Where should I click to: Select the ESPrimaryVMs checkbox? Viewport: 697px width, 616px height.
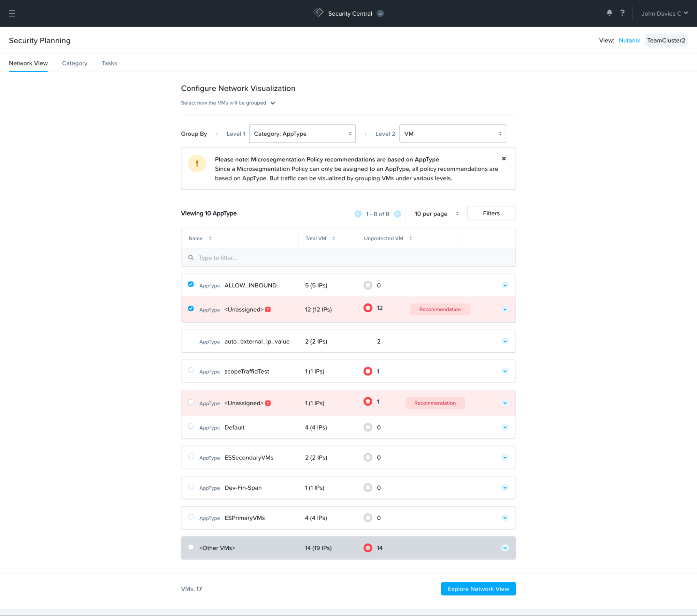click(x=191, y=517)
